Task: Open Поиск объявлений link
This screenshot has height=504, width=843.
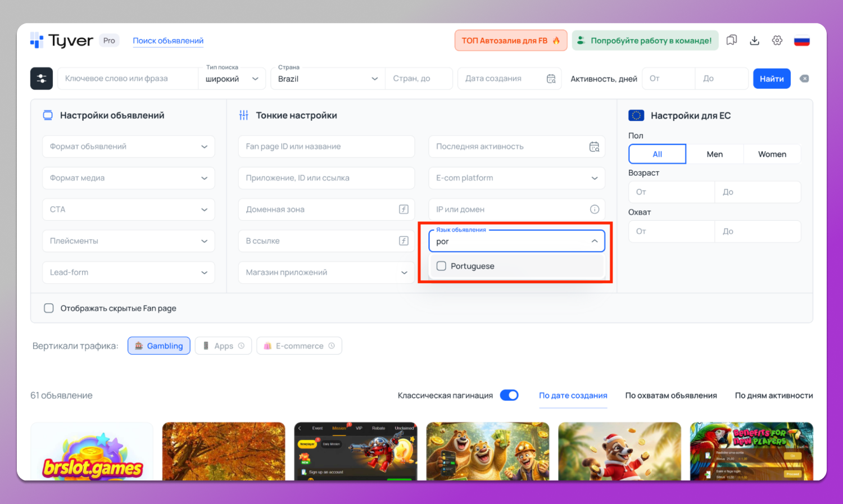Action: (x=168, y=41)
